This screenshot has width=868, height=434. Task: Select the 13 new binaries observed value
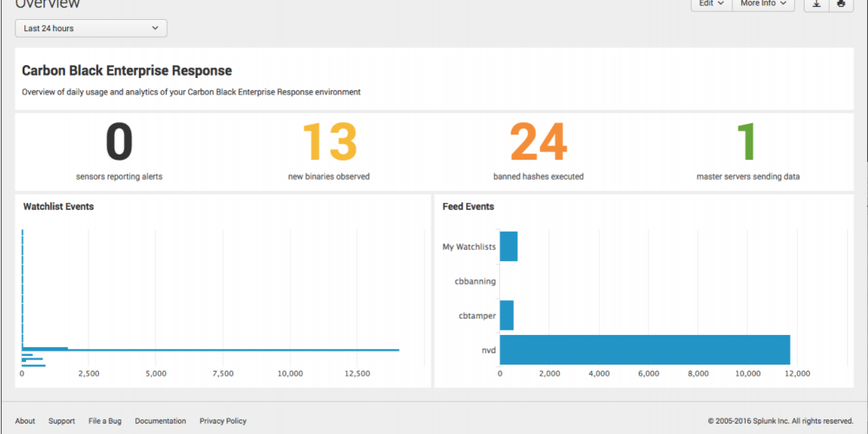(329, 143)
